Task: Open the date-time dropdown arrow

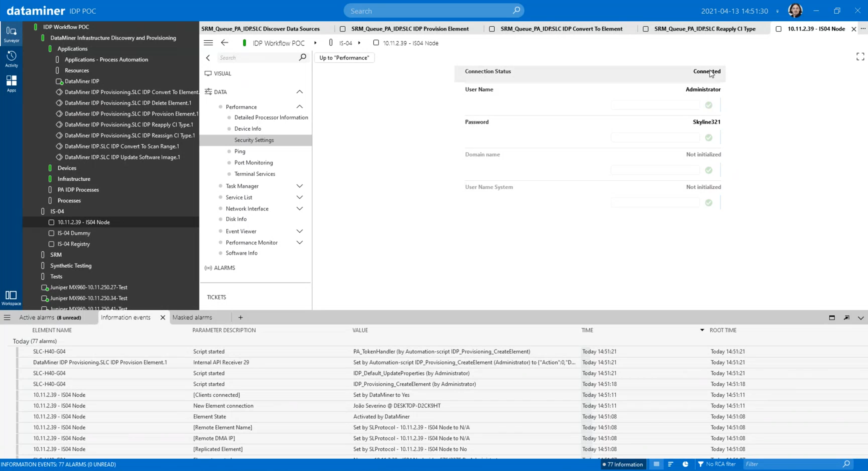Action: (x=778, y=11)
